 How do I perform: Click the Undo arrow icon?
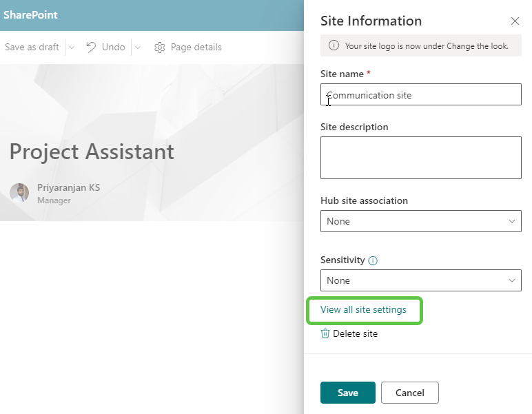tap(91, 47)
